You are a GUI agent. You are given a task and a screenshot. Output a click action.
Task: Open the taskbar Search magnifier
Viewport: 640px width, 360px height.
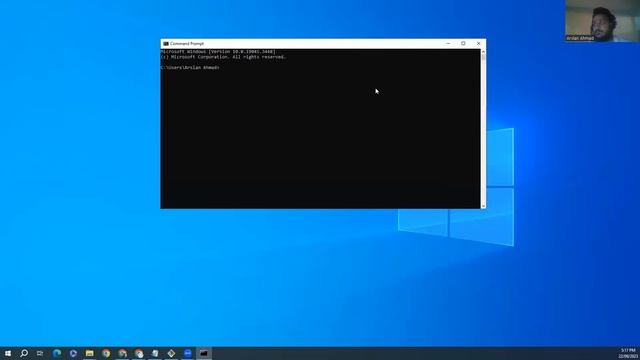point(24,353)
